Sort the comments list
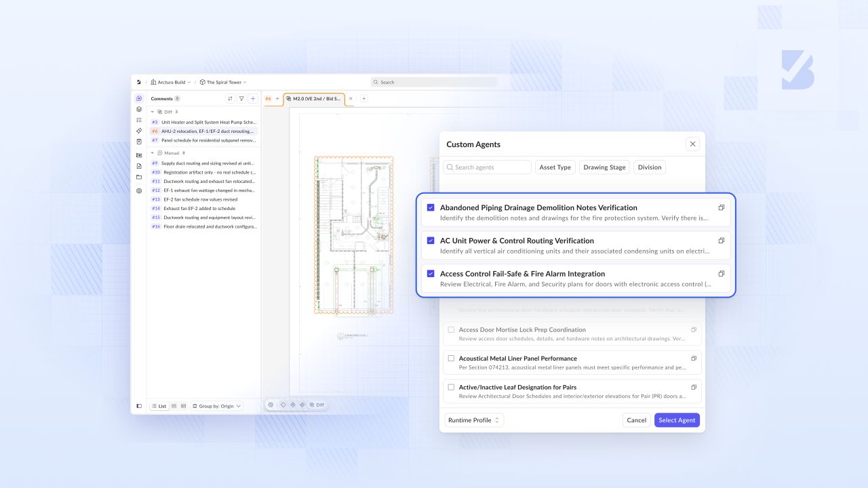The image size is (868, 488). pos(230,98)
